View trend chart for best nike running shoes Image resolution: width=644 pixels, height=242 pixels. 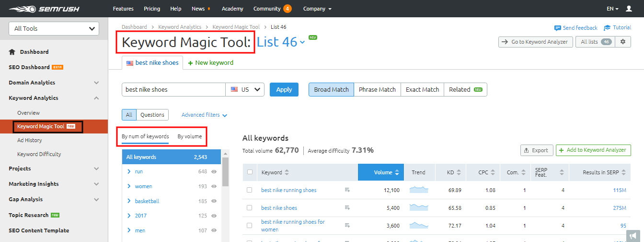(419, 190)
